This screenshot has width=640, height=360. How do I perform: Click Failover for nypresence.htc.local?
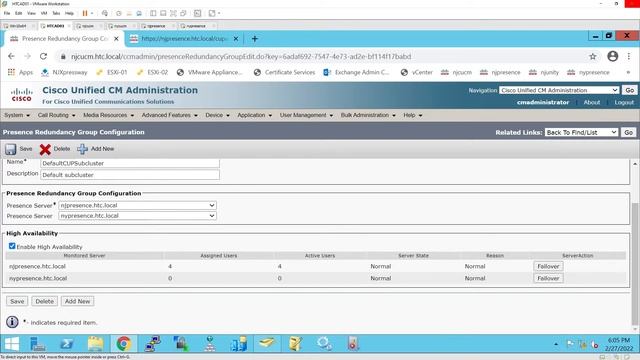548,278
